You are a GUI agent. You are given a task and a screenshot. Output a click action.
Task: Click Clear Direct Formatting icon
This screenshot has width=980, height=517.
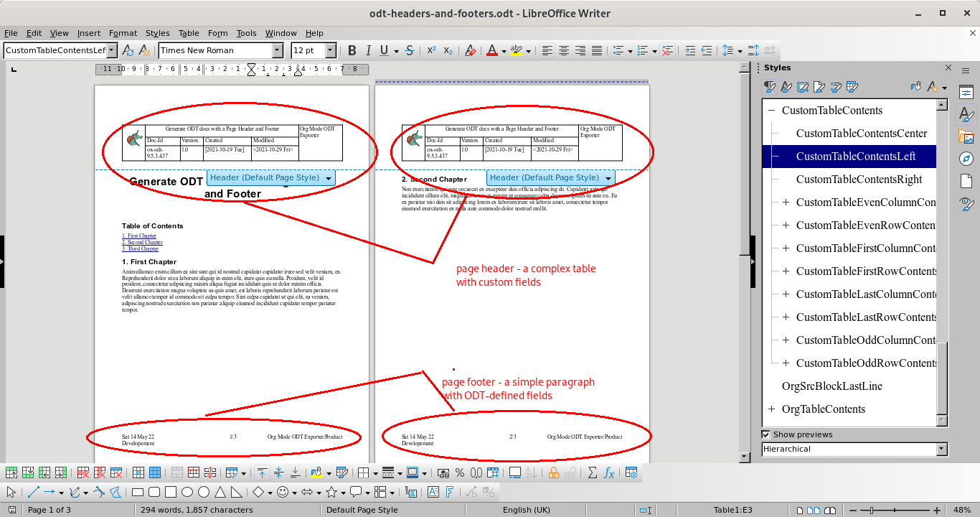click(x=470, y=50)
